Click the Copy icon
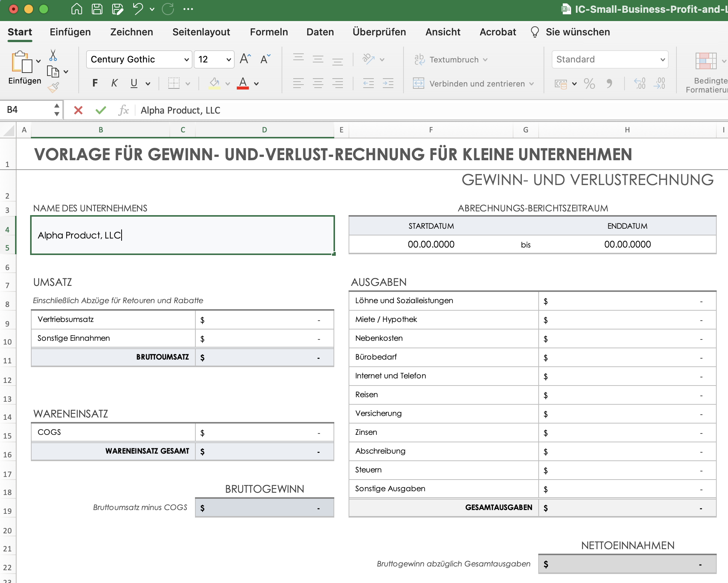 53,71
